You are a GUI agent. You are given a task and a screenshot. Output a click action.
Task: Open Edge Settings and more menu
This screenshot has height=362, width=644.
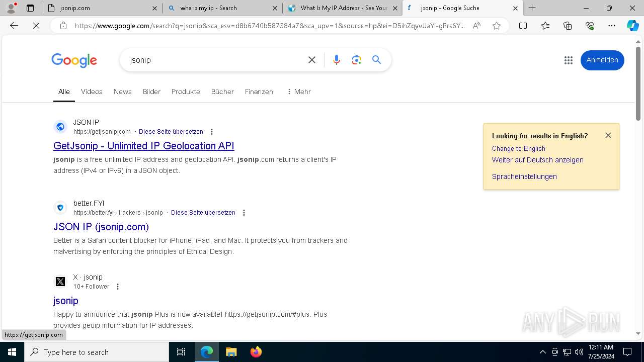[x=612, y=26]
